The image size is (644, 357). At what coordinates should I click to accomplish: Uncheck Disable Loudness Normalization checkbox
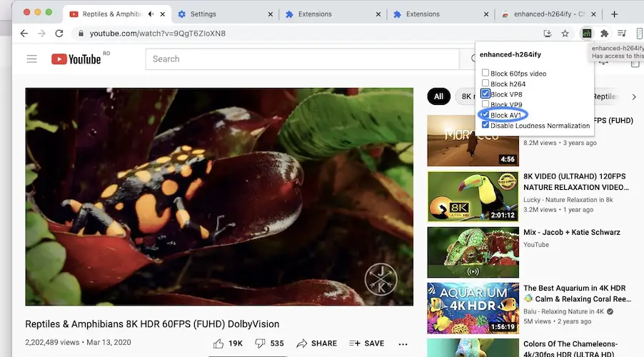(x=485, y=125)
